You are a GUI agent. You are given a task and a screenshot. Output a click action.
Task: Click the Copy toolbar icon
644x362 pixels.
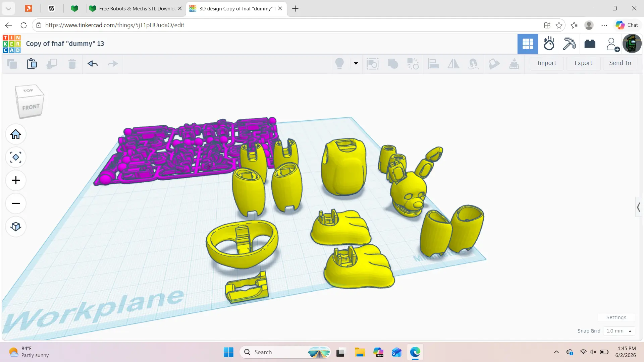(12, 64)
